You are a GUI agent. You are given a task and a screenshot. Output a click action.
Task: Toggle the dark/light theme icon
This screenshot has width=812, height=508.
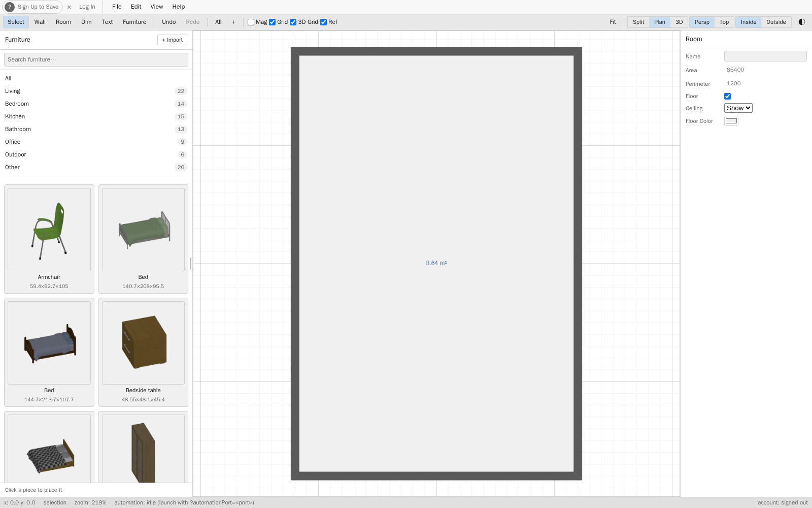[802, 22]
